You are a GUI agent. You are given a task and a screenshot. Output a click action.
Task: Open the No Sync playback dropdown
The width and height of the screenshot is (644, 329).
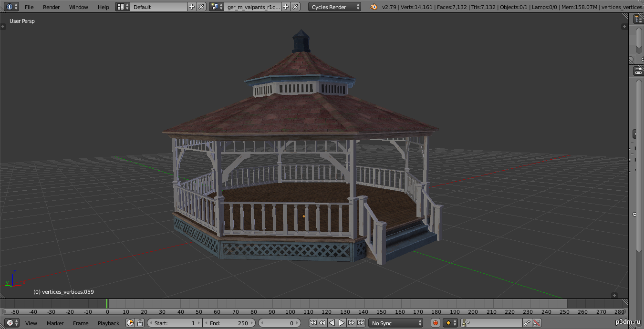tap(395, 323)
